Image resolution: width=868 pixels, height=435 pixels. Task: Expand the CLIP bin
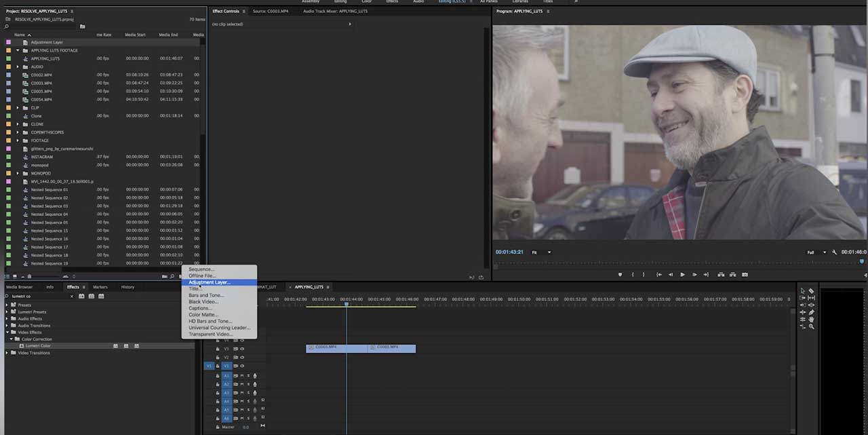(18, 107)
